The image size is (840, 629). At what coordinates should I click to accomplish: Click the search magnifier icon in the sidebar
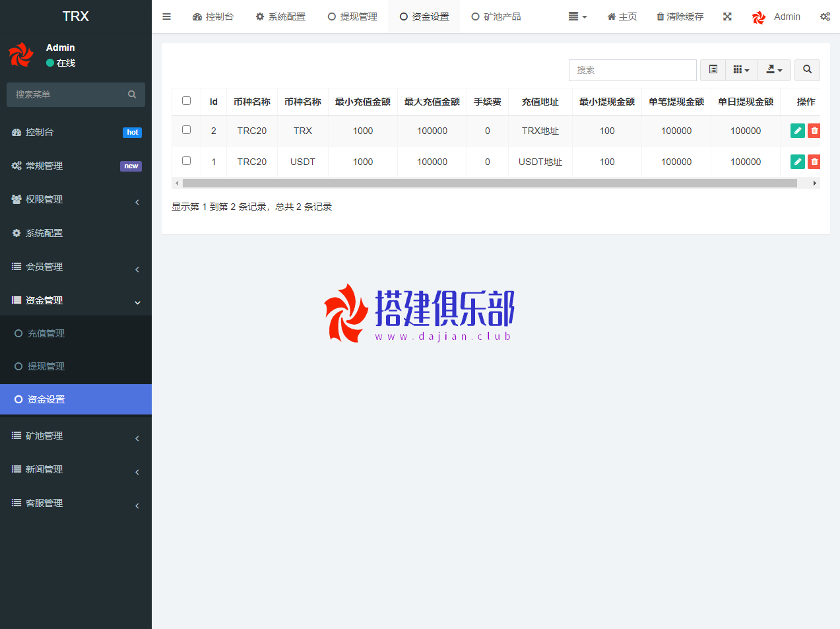(x=132, y=94)
